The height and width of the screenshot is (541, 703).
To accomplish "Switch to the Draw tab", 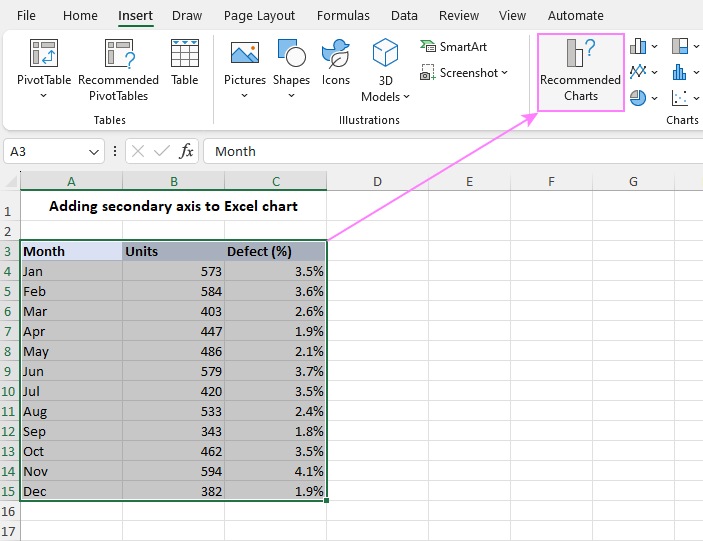I will 187,15.
